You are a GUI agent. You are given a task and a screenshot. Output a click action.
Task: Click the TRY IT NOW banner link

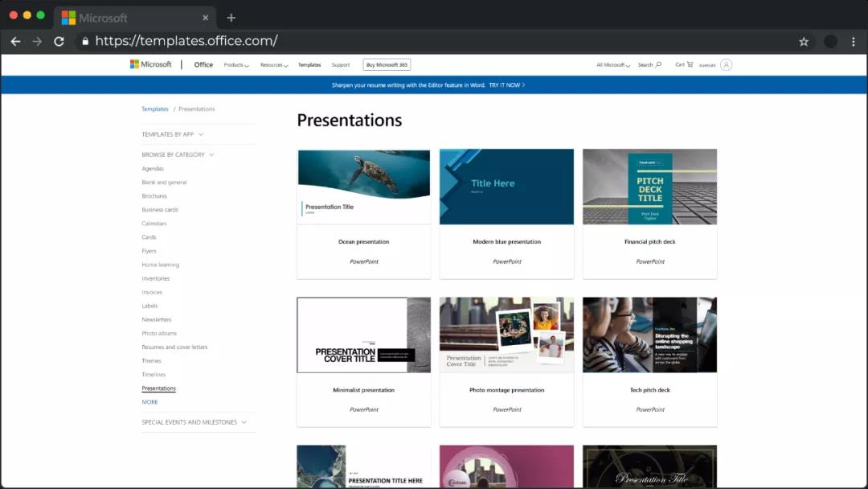(506, 84)
